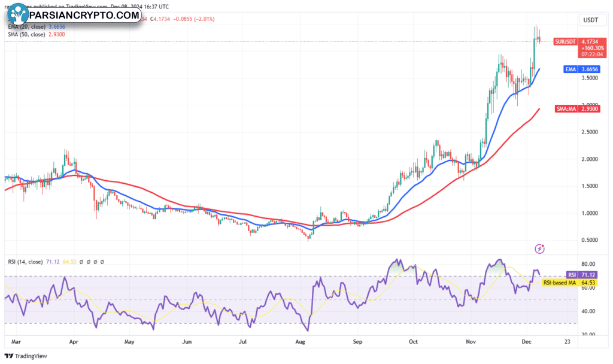
Task: Click the USDT currency label
Action: 590,20
